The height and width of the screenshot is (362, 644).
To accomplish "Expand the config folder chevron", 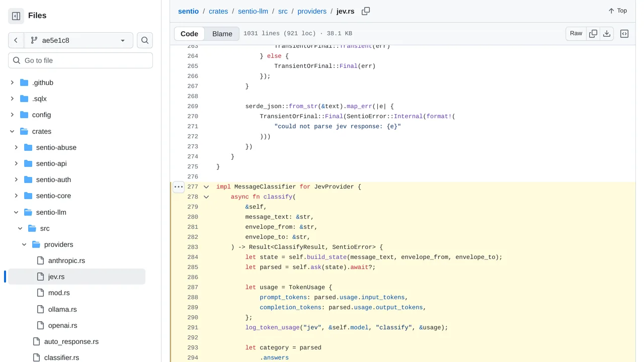I will coord(12,115).
